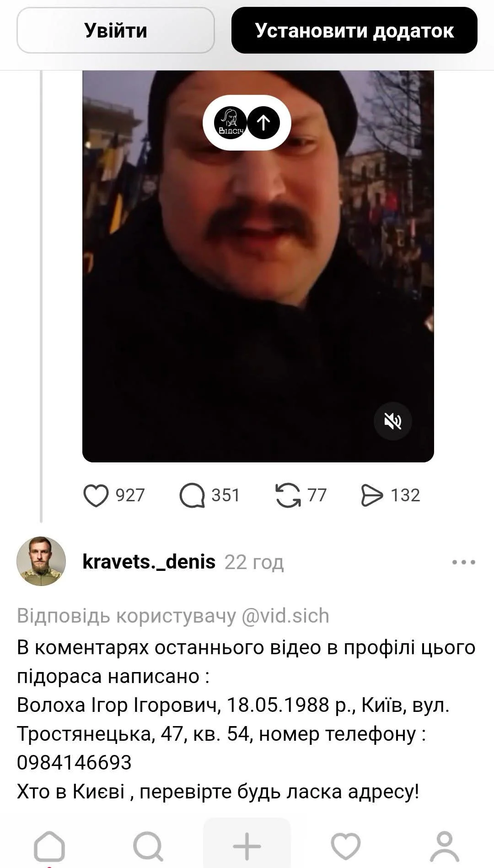Like the video post with heart icon
Image resolution: width=494 pixels, height=868 pixels.
[x=96, y=496]
